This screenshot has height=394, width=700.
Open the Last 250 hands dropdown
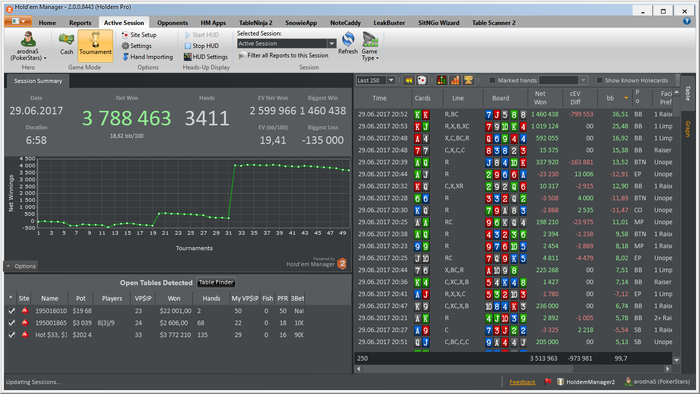(375, 80)
